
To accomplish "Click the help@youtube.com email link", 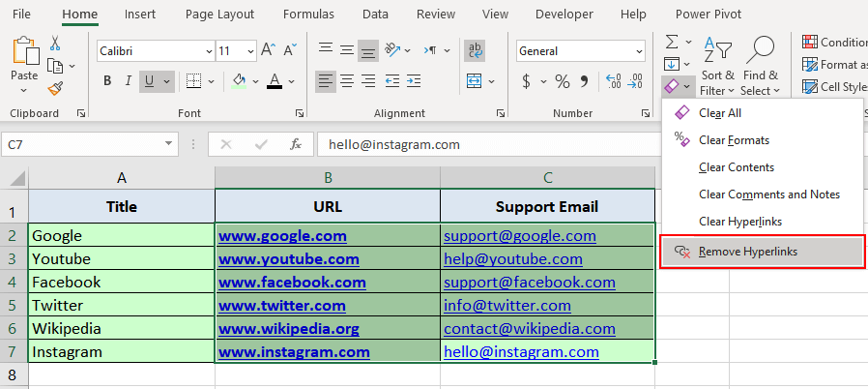I will [513, 258].
